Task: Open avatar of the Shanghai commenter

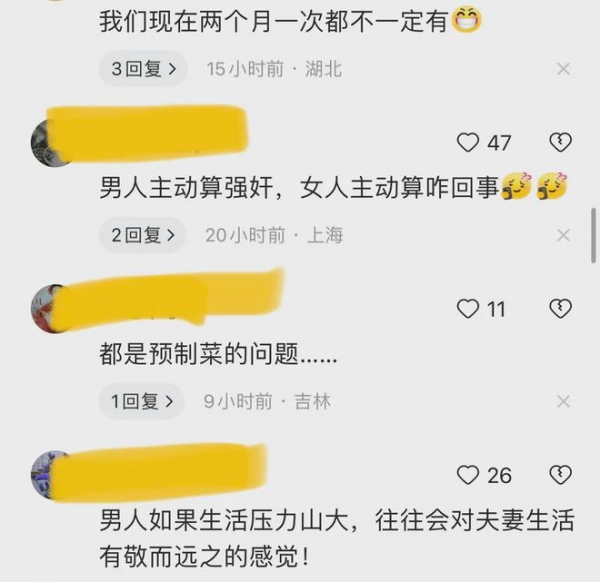Action: 50,142
